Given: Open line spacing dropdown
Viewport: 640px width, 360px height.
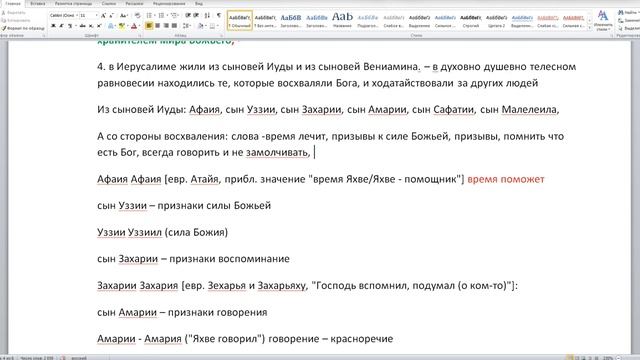Looking at the screenshot, I should click(x=187, y=26).
